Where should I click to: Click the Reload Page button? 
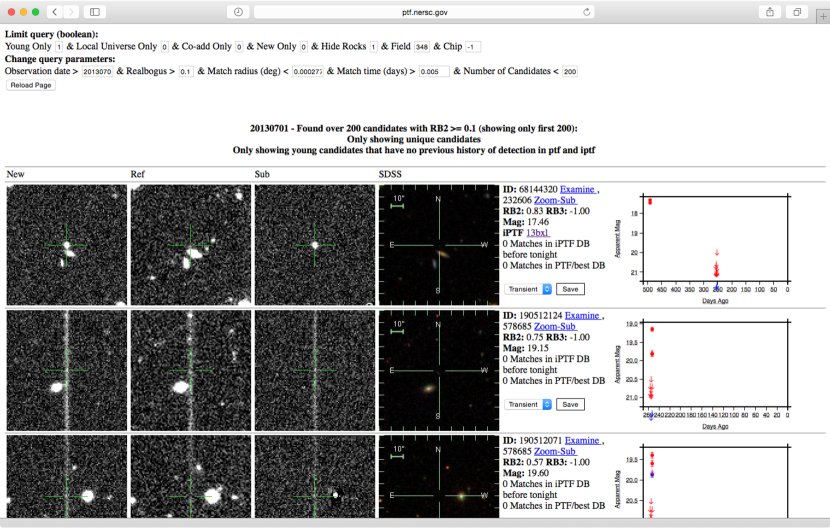[x=31, y=85]
